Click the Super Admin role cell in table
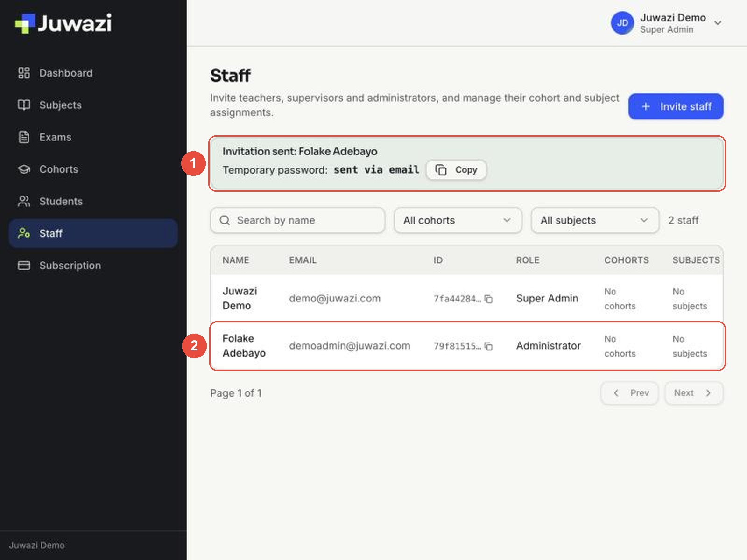747x560 pixels. point(547,298)
